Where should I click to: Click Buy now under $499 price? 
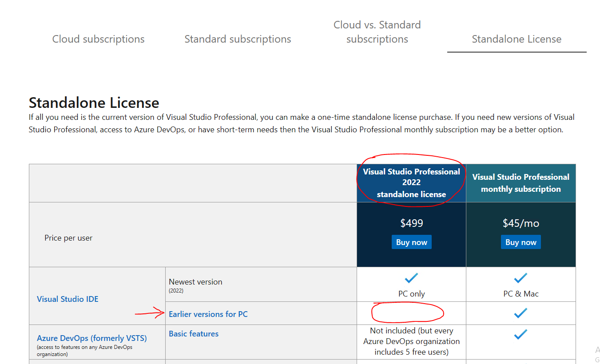coord(412,242)
